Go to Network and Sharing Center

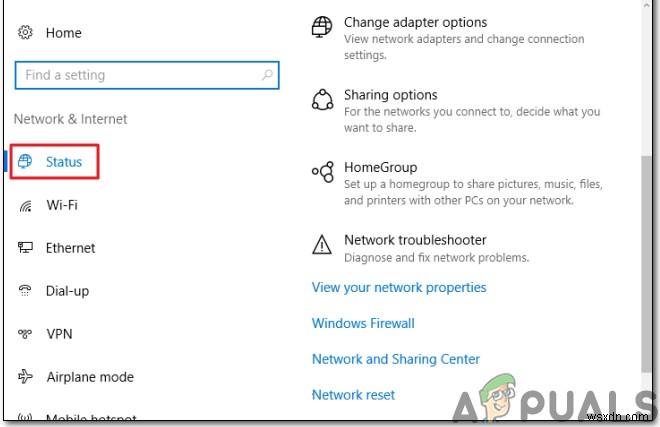point(396,359)
